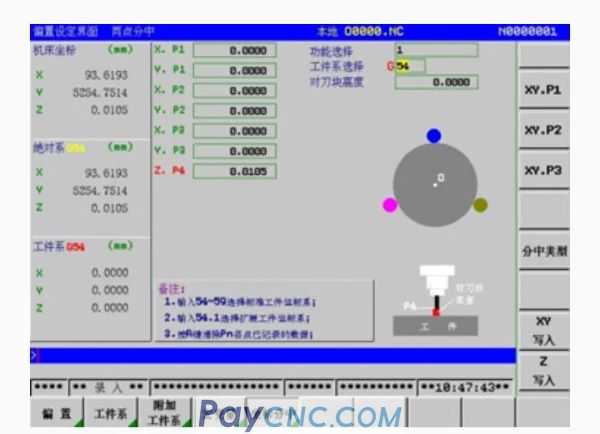Image resolution: width=600 pixels, height=434 pixels.
Task: Select the 工件系选择 field showing 54
Action: (x=409, y=66)
